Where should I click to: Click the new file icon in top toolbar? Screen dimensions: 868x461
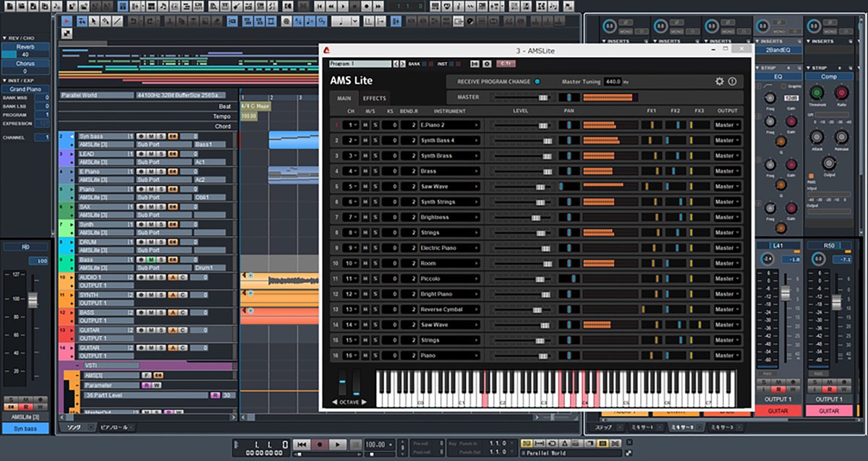point(9,6)
